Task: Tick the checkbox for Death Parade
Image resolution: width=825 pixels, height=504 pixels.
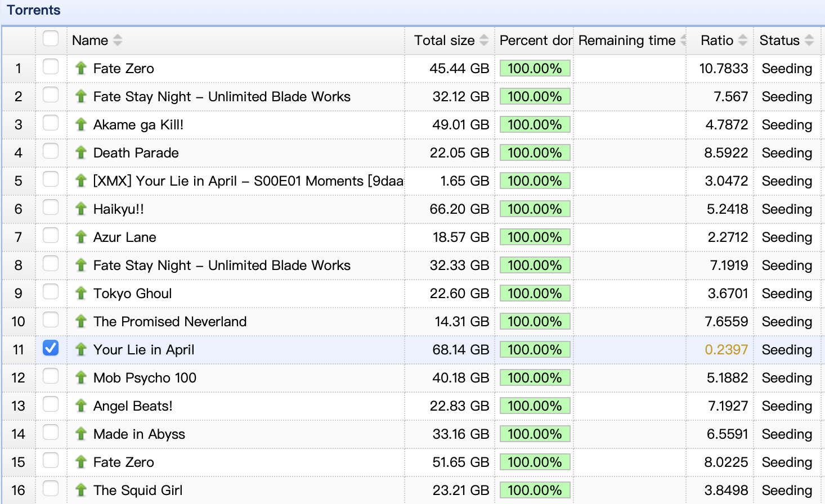Action: pyautogui.click(x=51, y=151)
